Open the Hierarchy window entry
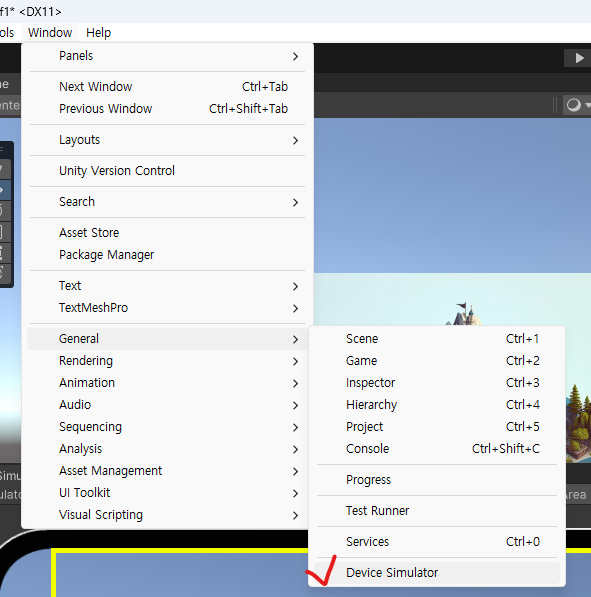Screen dimensions: 591x597 point(437,405)
